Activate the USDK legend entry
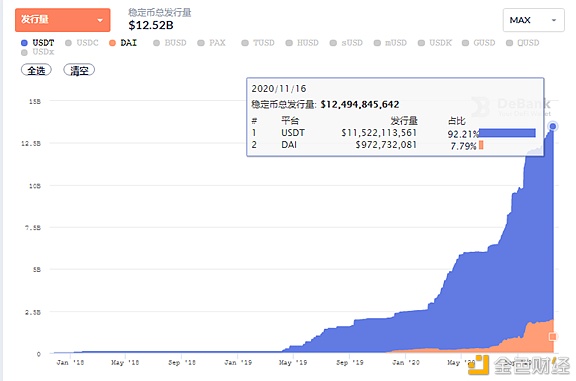The width and height of the screenshot is (576, 381). (x=435, y=43)
